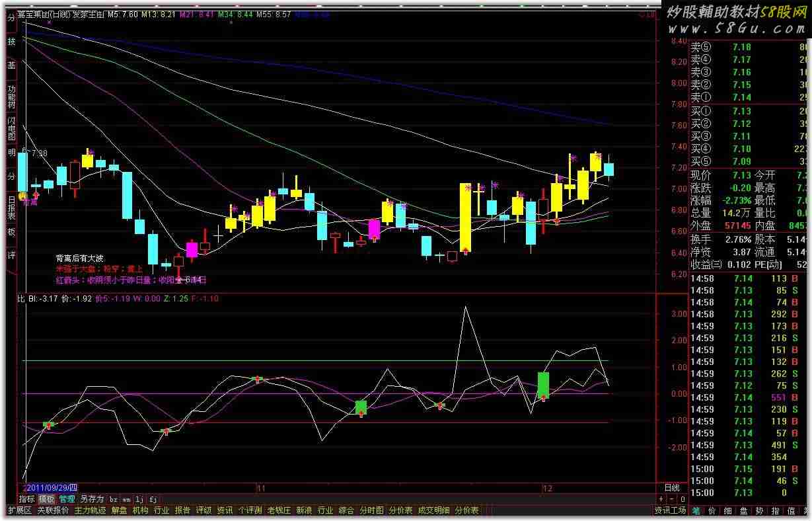812x521 pixels.
Task: Switch to 技 view in left sidebar
Action: 11,42
